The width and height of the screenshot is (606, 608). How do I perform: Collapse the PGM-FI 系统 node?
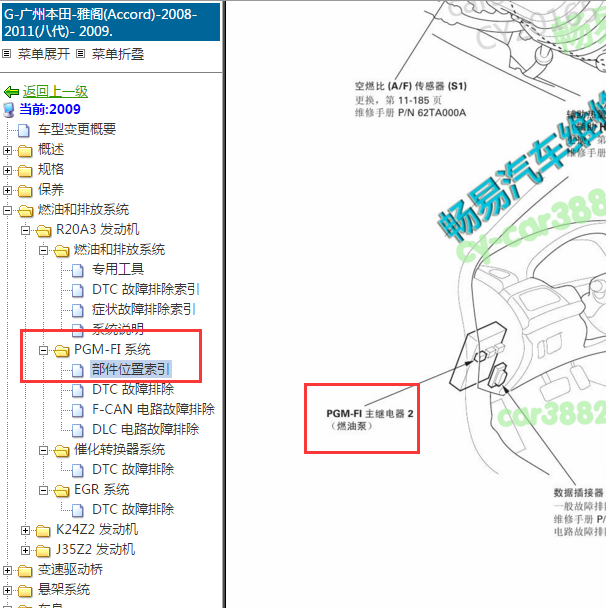coord(43,350)
